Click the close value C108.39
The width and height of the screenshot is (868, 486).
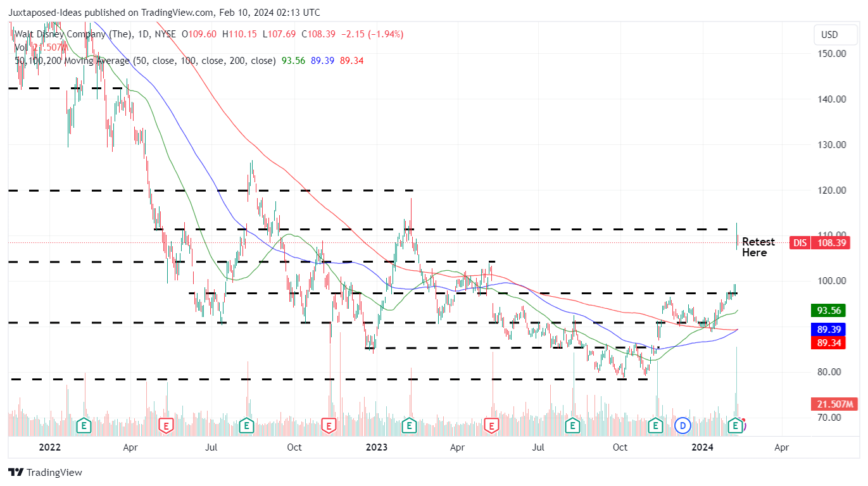click(319, 34)
